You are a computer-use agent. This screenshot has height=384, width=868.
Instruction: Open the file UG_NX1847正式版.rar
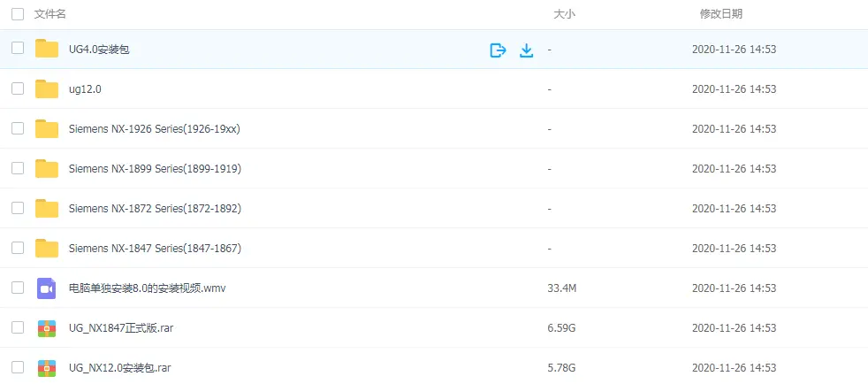121,328
